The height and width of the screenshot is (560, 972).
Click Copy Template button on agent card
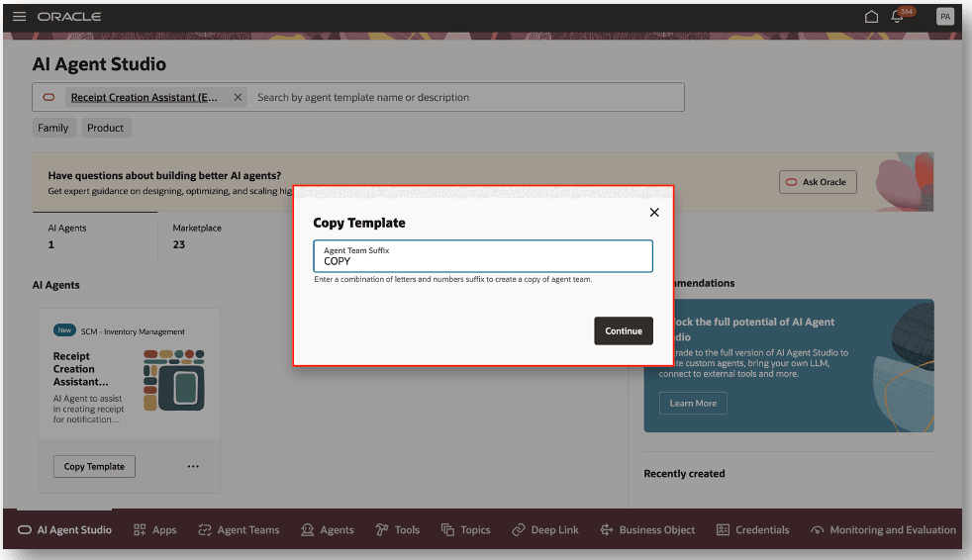click(x=94, y=466)
